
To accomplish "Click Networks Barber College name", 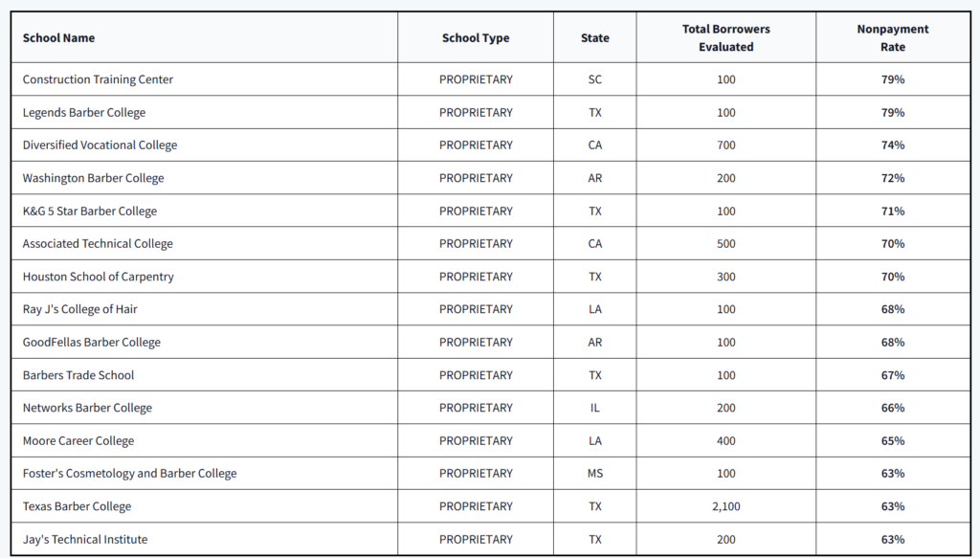I will coord(87,408).
